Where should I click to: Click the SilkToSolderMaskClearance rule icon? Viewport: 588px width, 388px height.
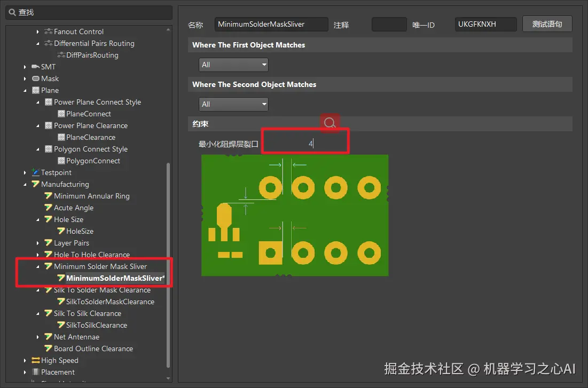coord(61,302)
